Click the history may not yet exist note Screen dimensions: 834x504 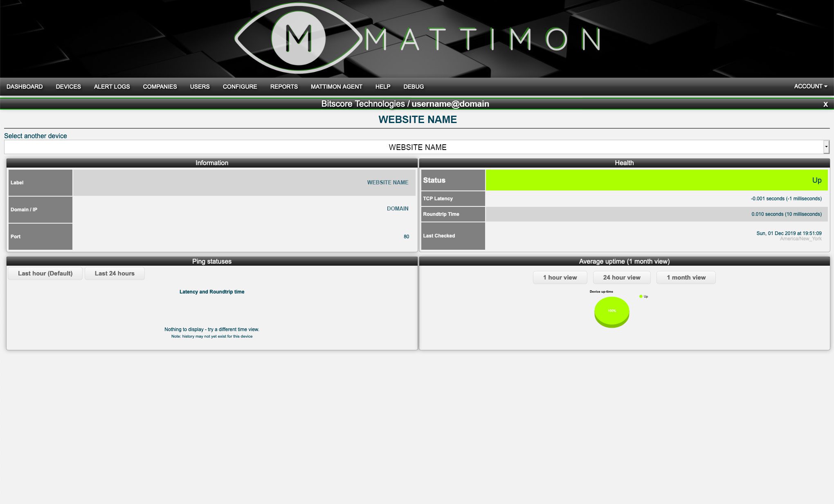[x=212, y=336]
